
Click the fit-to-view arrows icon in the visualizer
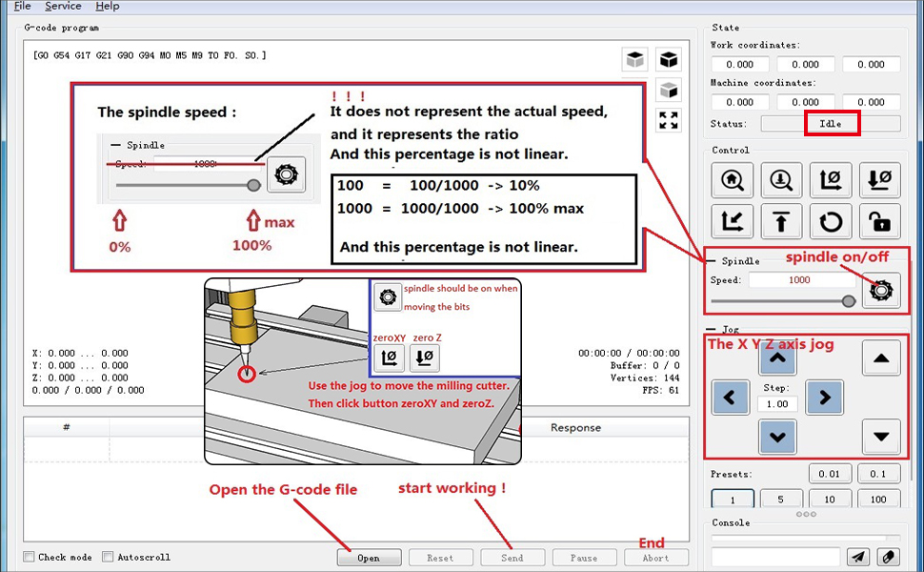point(669,120)
